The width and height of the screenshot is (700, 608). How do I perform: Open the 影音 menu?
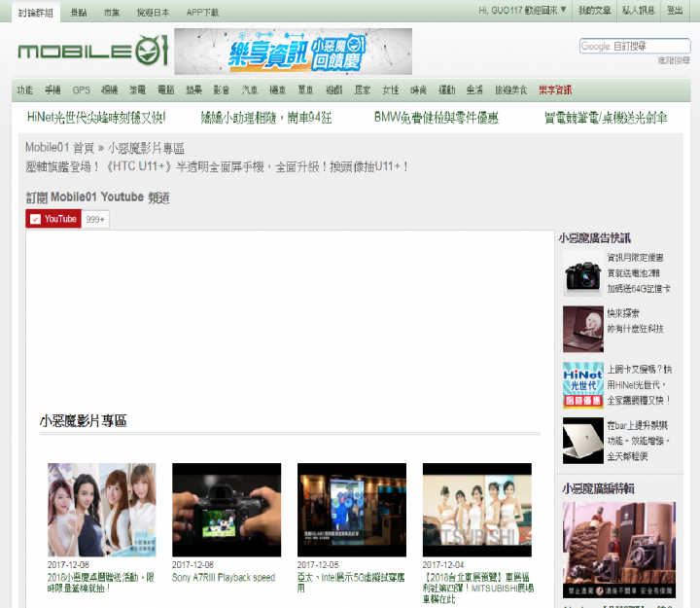[222, 90]
